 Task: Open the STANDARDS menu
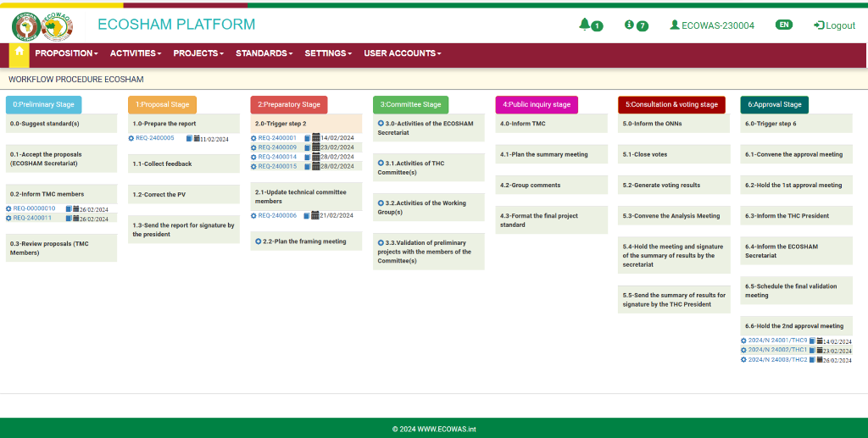[x=264, y=53]
